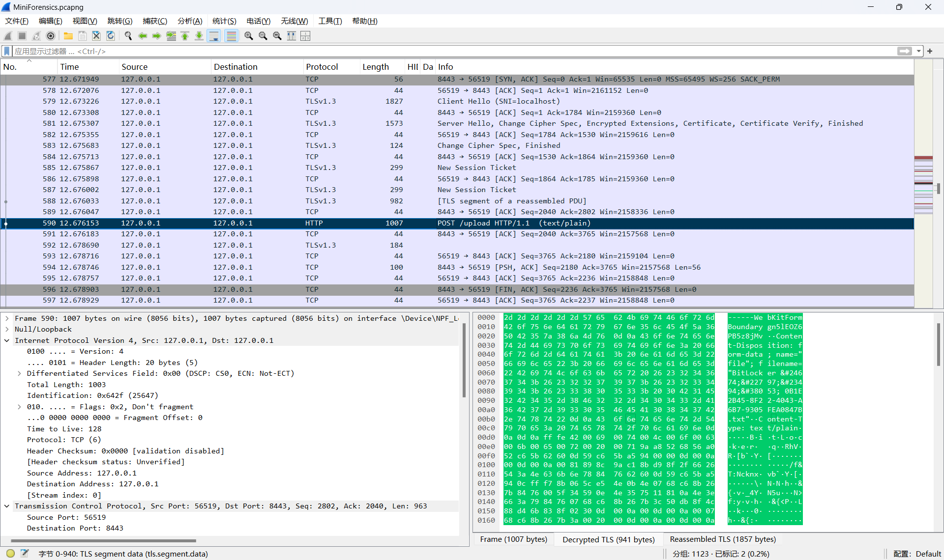Jump to the first packet icon

[x=185, y=36]
